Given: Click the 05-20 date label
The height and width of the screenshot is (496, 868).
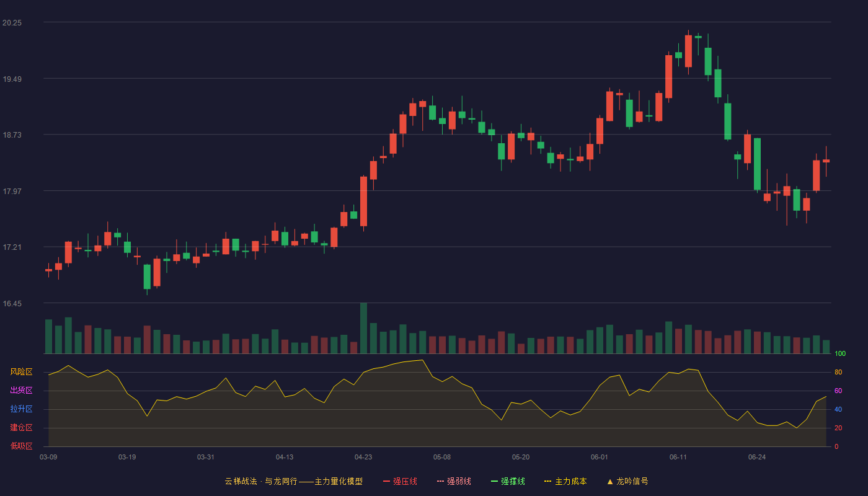Looking at the screenshot, I should (x=521, y=457).
